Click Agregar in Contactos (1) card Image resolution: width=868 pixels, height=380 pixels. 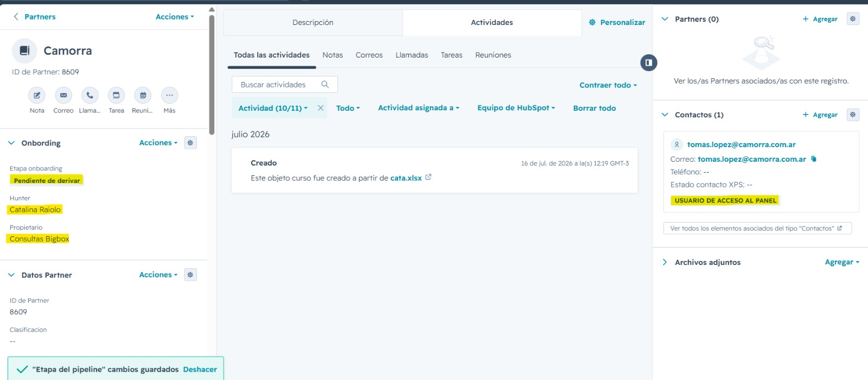(x=820, y=115)
